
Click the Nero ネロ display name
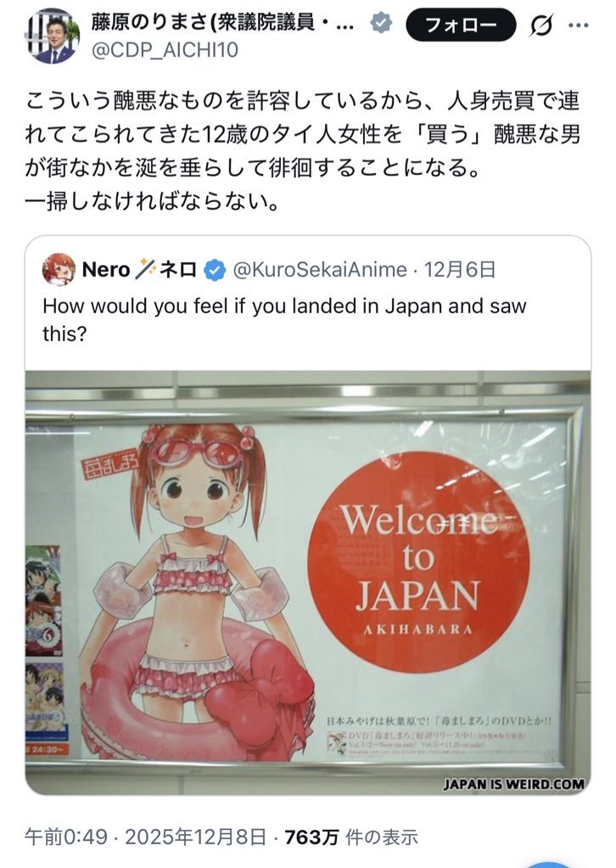point(139,270)
